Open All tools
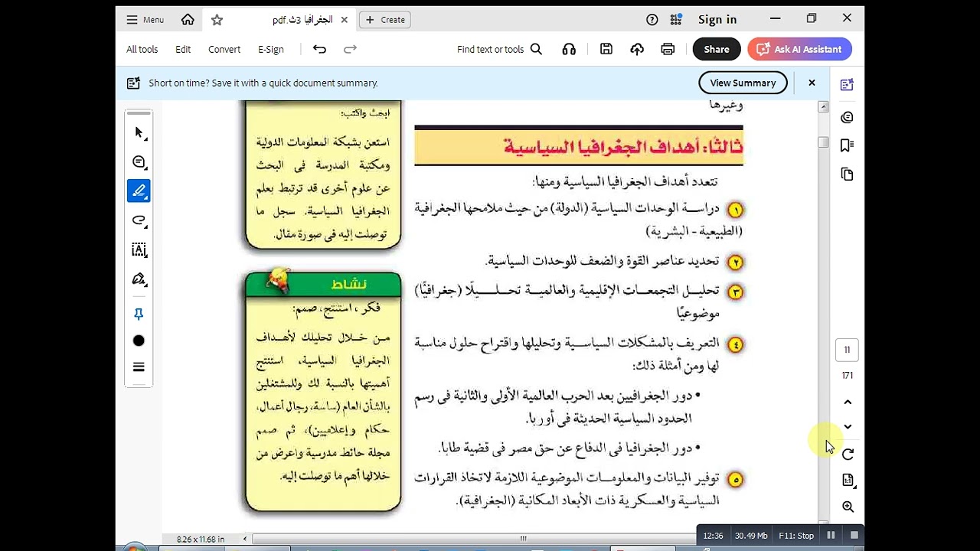Screen dimensions: 980x551 coord(142,49)
